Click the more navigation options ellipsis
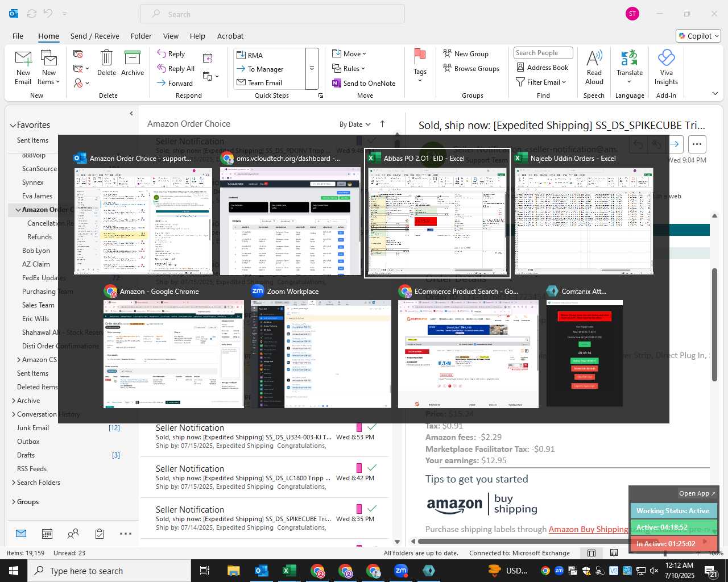Image resolution: width=728 pixels, height=582 pixels. tap(126, 534)
